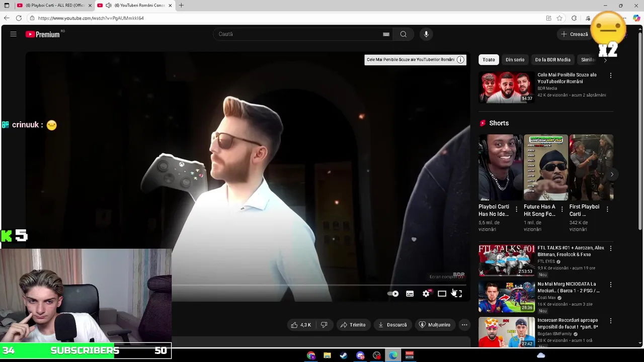Open the player settings gear
This screenshot has width=644, height=362.
[x=426, y=294]
